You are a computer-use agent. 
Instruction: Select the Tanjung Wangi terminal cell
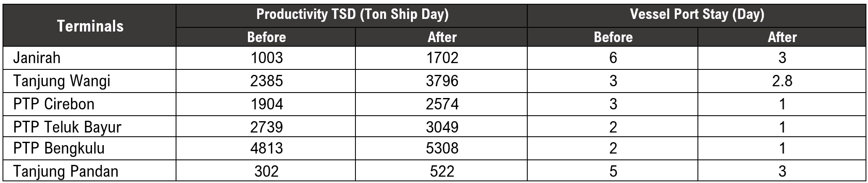[62, 81]
